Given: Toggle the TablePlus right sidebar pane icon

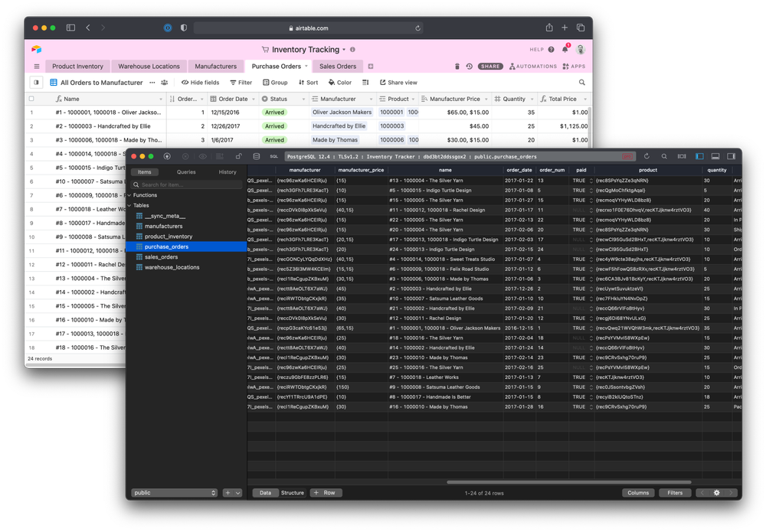Looking at the screenshot, I should pos(731,156).
